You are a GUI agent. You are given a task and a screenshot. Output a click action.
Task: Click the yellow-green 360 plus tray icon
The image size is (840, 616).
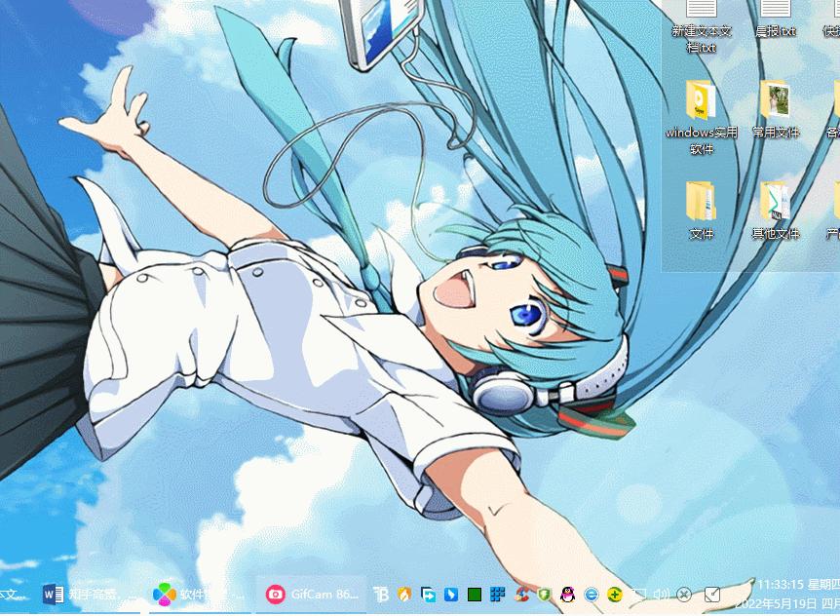coord(614,594)
